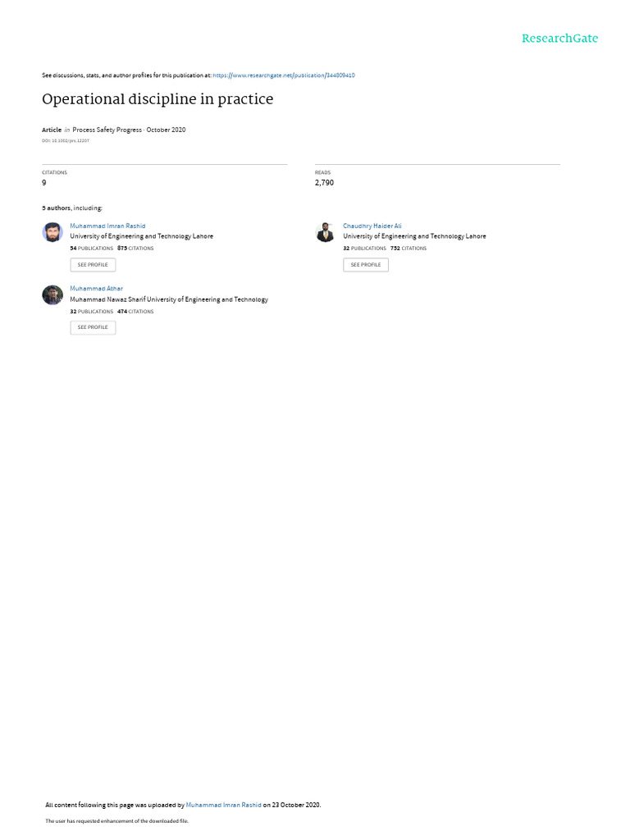630x840 pixels.
Task: Open Muhammad Athar's name link
Action: point(97,289)
